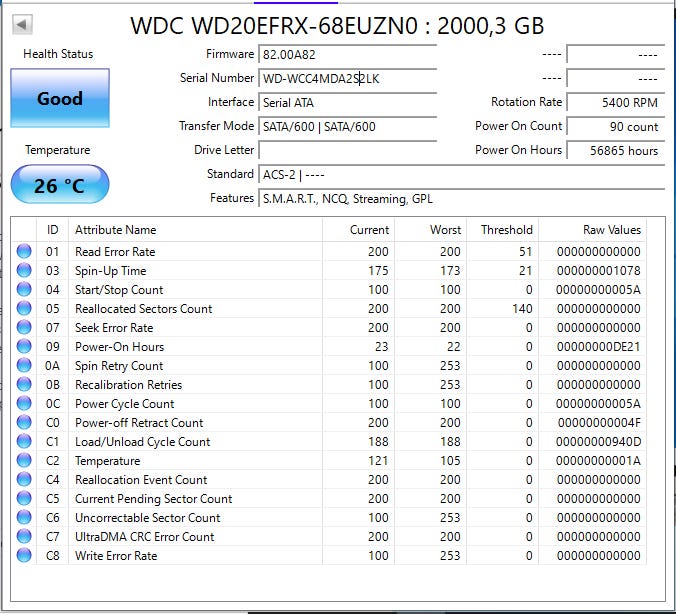Click the Interface field Serial ATA

(x=347, y=103)
